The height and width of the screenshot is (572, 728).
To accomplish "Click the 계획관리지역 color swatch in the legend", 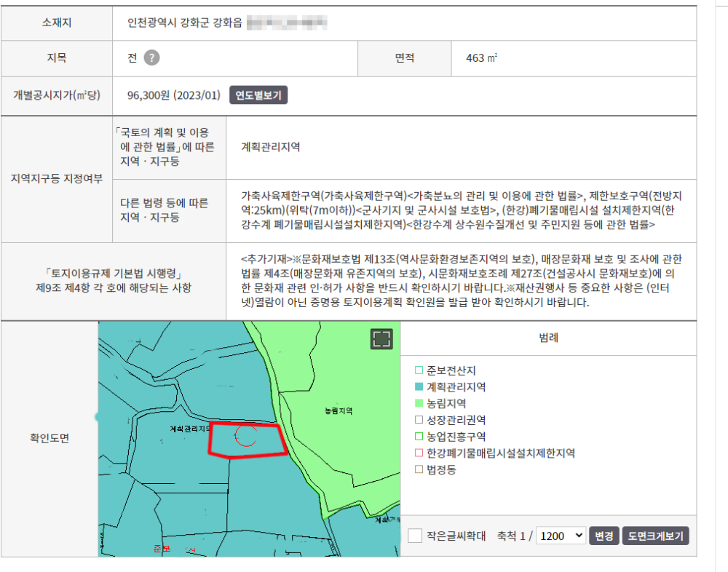I will pyautogui.click(x=419, y=387).
